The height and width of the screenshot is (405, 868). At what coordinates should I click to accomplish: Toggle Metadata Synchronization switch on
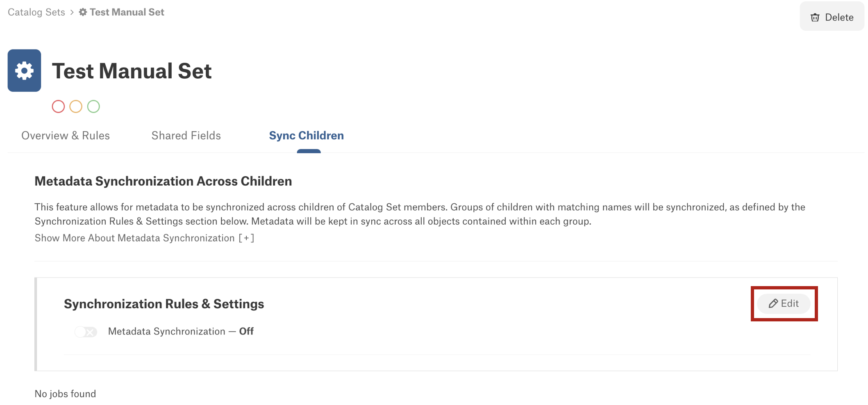[x=86, y=332]
